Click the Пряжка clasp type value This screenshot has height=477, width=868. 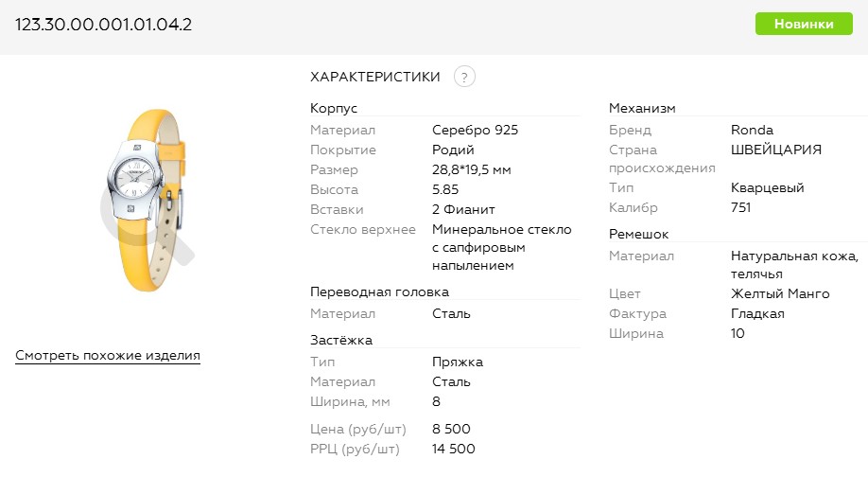(458, 362)
